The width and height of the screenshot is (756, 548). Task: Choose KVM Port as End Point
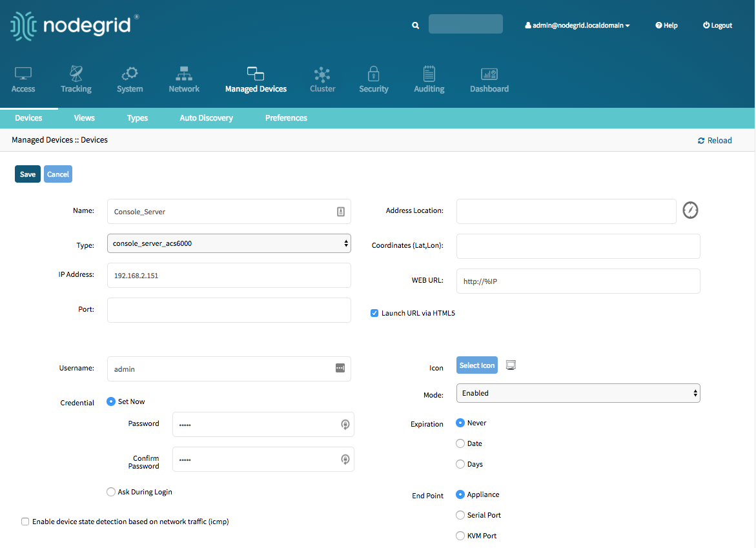tap(460, 536)
